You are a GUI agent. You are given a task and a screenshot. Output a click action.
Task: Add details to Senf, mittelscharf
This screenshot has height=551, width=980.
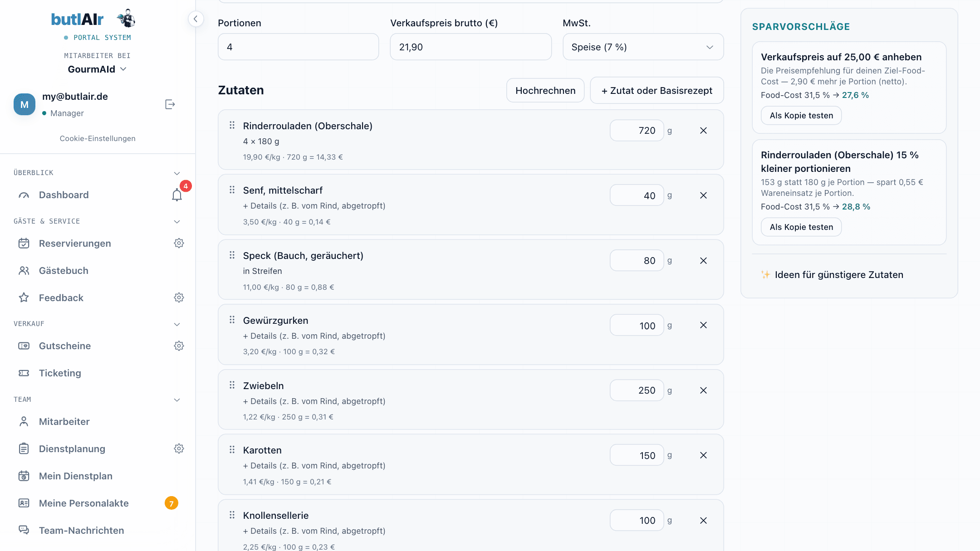point(314,206)
